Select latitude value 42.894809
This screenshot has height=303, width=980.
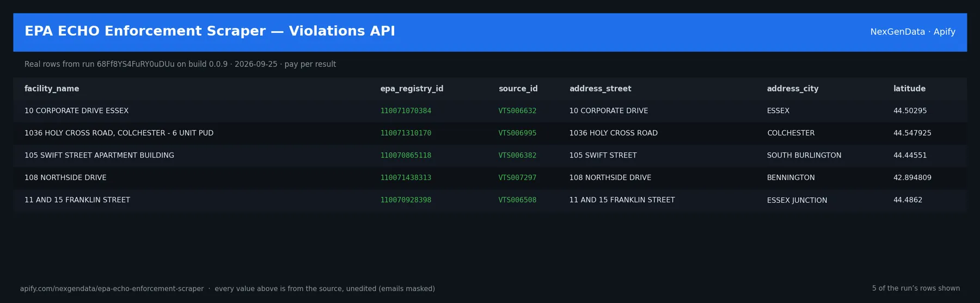pyautogui.click(x=912, y=178)
